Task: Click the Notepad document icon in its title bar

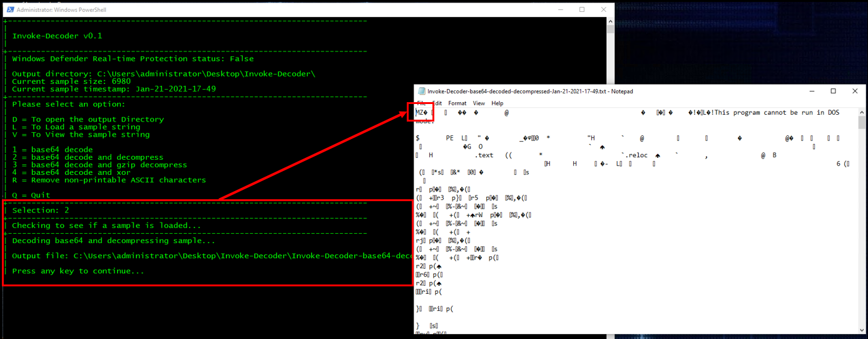Action: tap(422, 91)
